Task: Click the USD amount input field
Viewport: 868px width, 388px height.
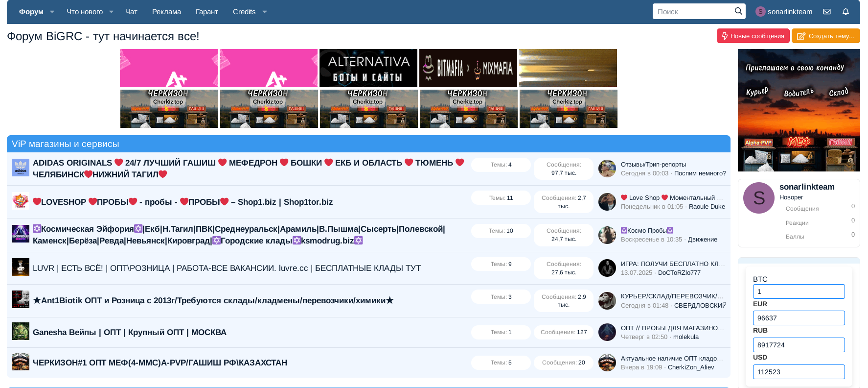Action: click(799, 372)
